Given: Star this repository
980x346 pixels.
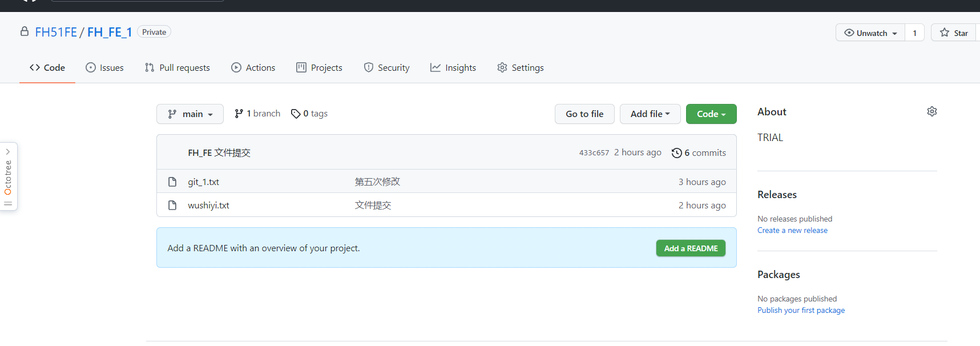Looking at the screenshot, I should 955,33.
